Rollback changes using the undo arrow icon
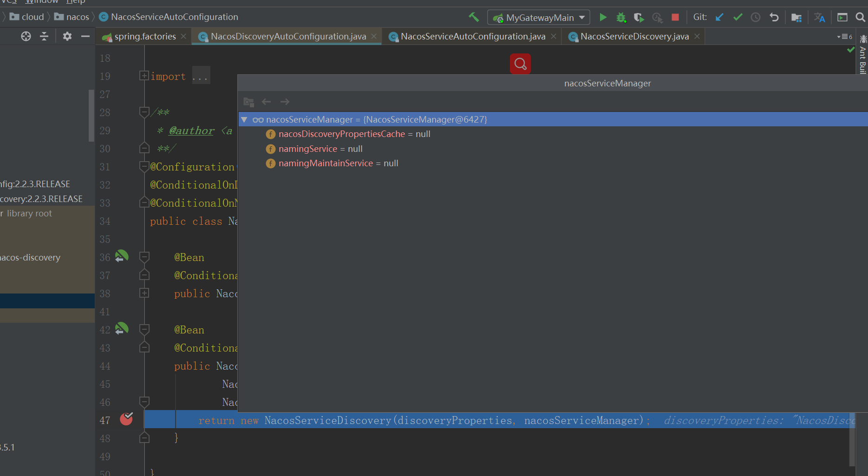Screen dimensions: 868x476 (774, 17)
